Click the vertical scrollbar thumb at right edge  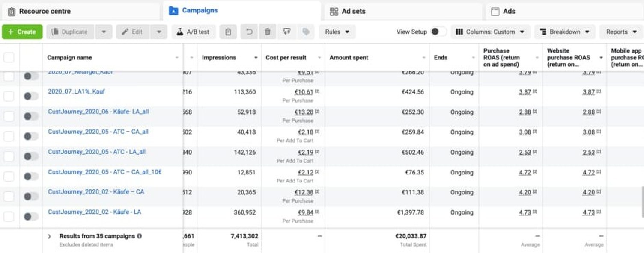[x=642, y=202]
